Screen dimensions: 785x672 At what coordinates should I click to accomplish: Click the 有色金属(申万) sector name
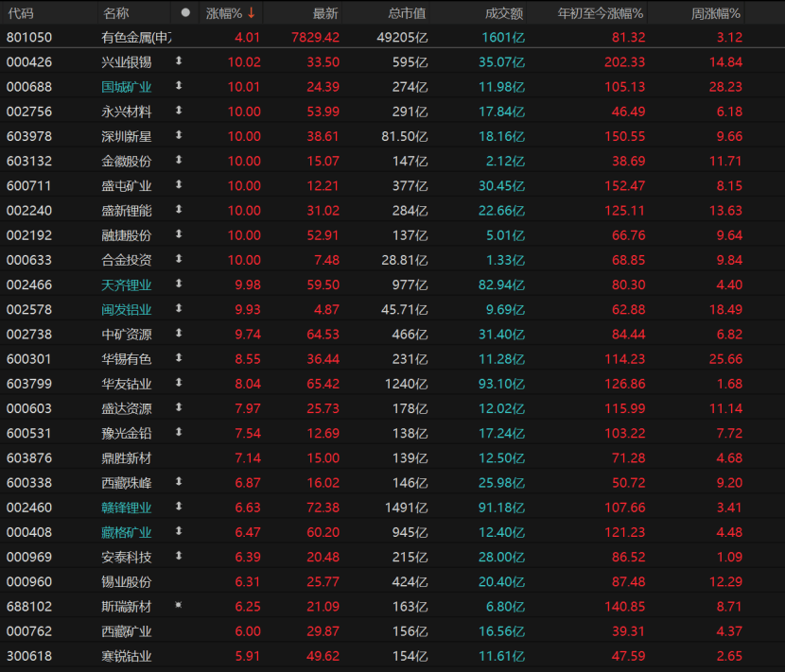137,37
